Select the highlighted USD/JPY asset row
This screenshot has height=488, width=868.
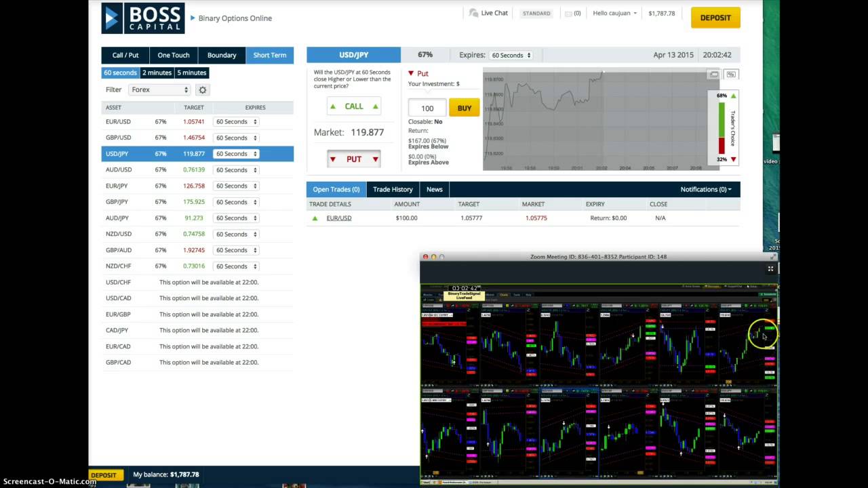coord(197,154)
